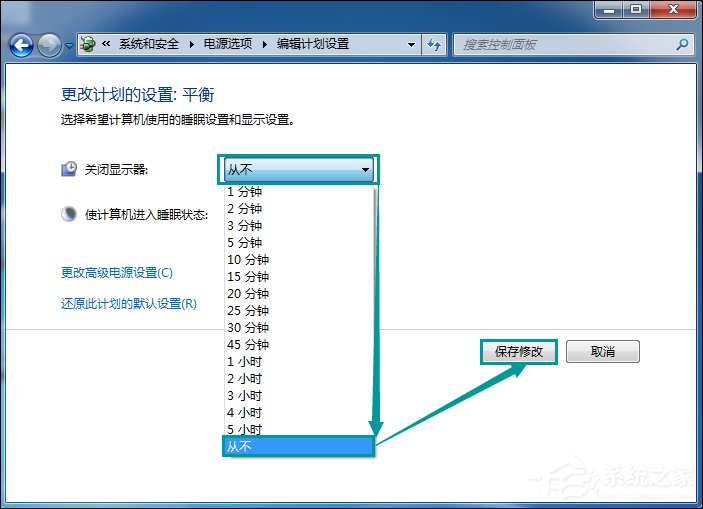The image size is (703, 509).
Task: Click the 保存修改 button
Action: coord(519,352)
